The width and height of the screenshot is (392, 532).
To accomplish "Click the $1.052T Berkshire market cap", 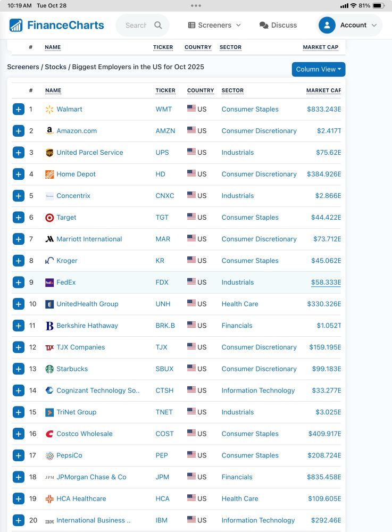I will tap(329, 326).
